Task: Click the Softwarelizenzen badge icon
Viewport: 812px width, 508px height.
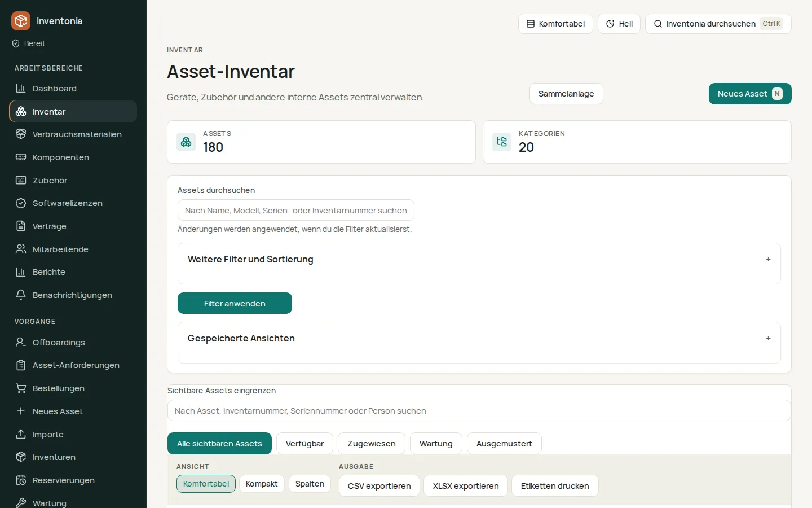Action: tap(21, 203)
